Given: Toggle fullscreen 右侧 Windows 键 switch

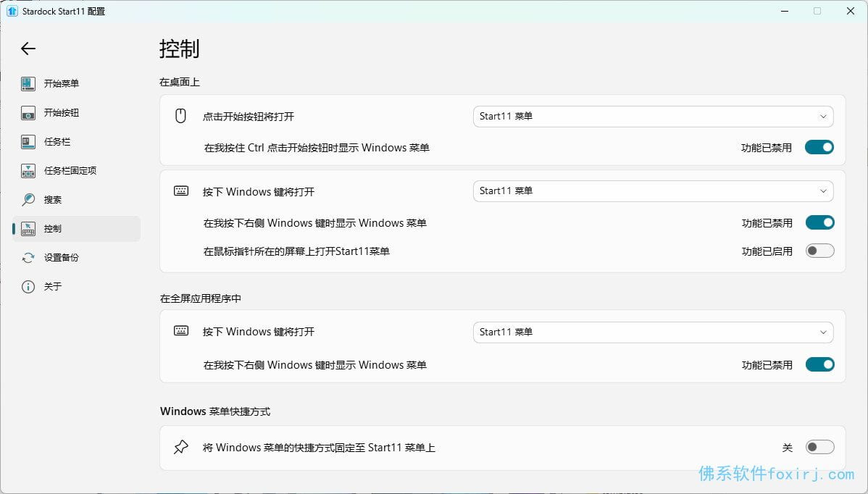Looking at the screenshot, I should (820, 364).
